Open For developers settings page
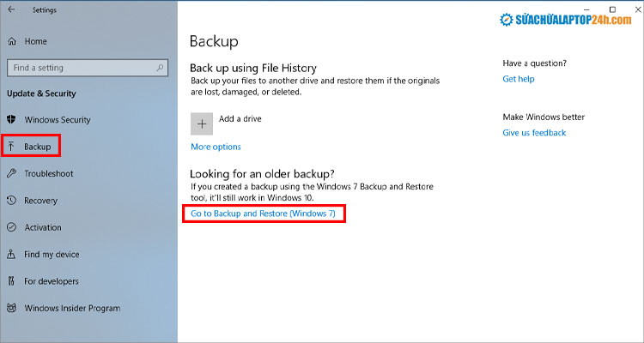The image size is (644, 343). pyautogui.click(x=51, y=281)
